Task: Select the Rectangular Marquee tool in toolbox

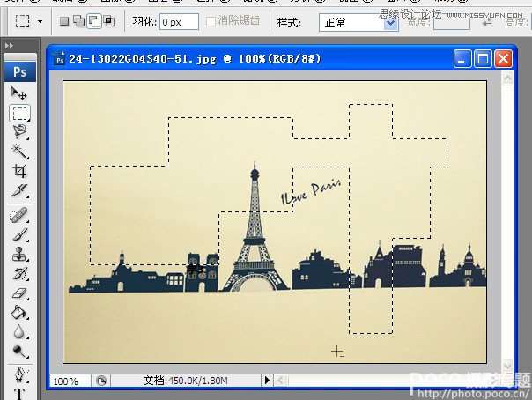Action: coord(19,114)
